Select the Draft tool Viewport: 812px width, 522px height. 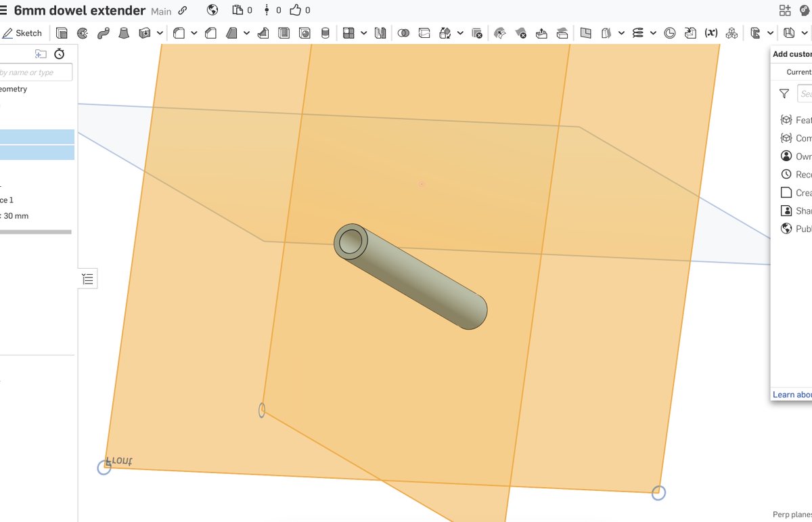click(231, 32)
